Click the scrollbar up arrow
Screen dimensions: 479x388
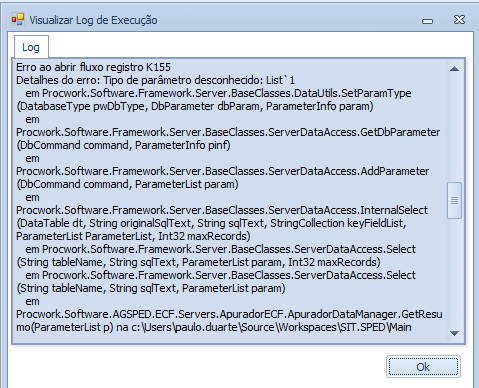(x=454, y=69)
